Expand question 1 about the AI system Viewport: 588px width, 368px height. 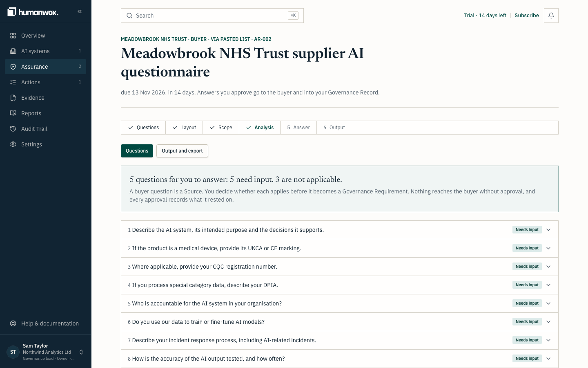pyautogui.click(x=339, y=230)
